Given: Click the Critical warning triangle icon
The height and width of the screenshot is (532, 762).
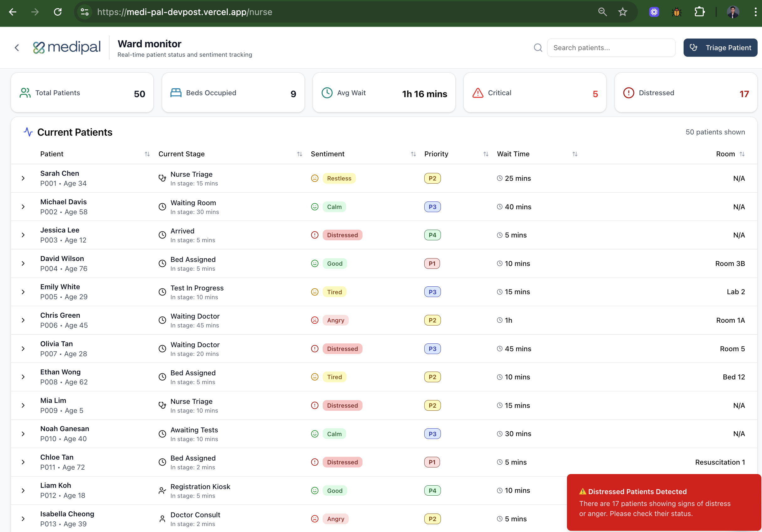Looking at the screenshot, I should 478,93.
